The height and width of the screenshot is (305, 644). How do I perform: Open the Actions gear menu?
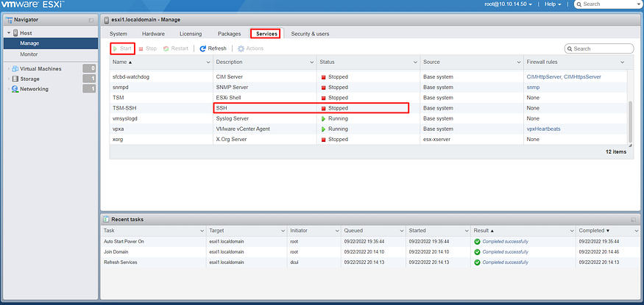pyautogui.click(x=241, y=49)
